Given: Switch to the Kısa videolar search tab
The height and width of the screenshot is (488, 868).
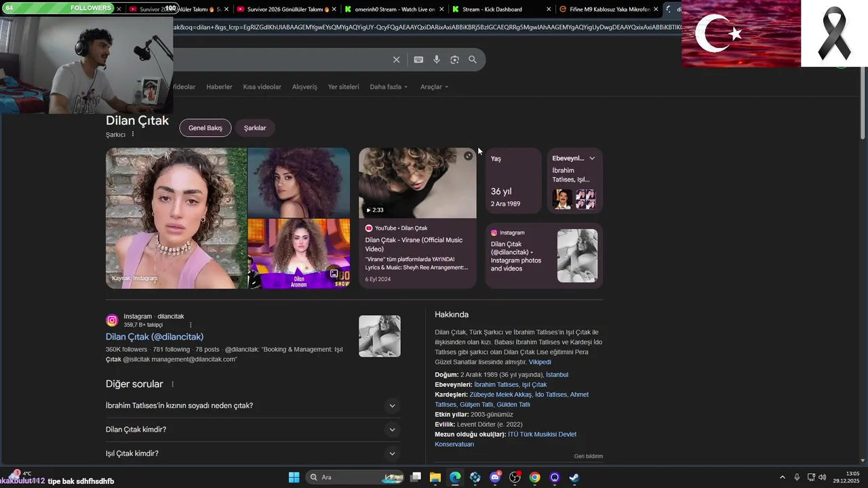Looking at the screenshot, I should 262,87.
